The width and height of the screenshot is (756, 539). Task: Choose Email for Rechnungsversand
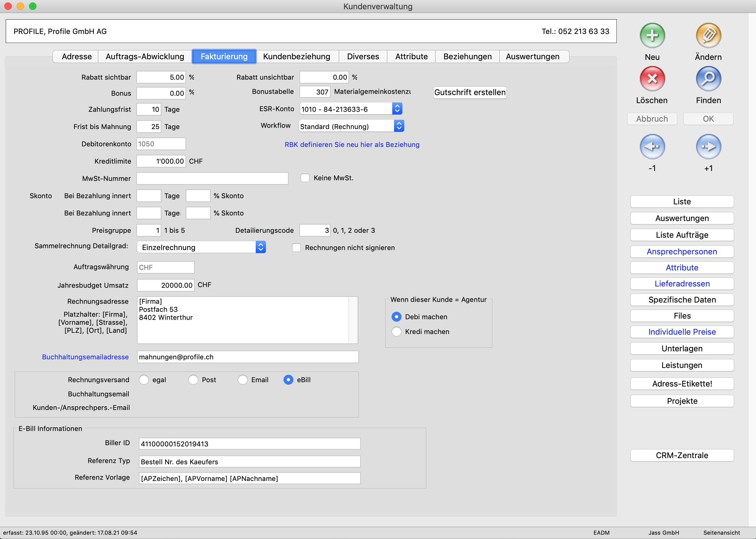click(243, 380)
